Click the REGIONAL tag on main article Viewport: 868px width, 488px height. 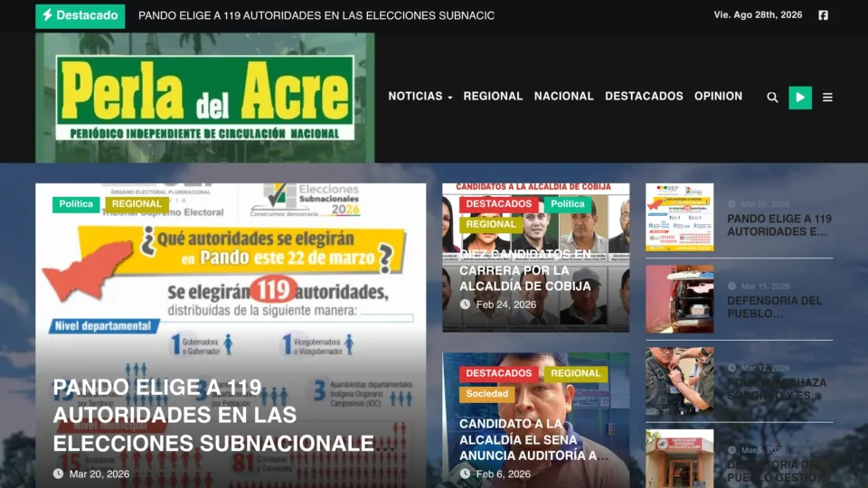[137, 204]
